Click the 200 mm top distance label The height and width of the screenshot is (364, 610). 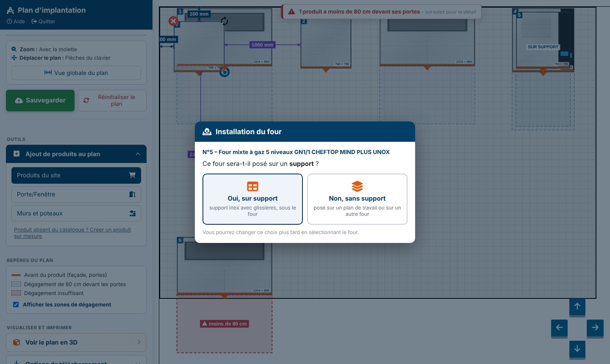pyautogui.click(x=199, y=14)
